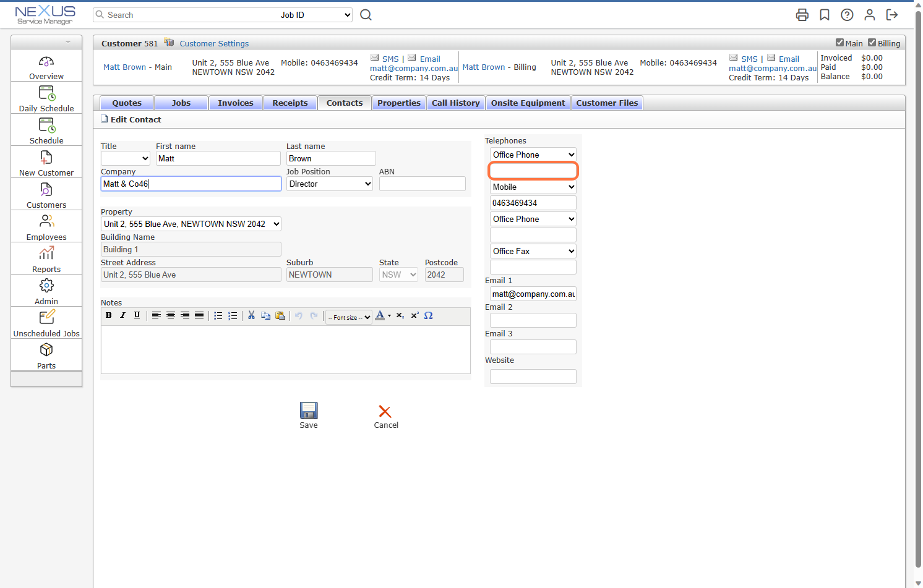Insert a special character using the omega icon

tap(428, 315)
